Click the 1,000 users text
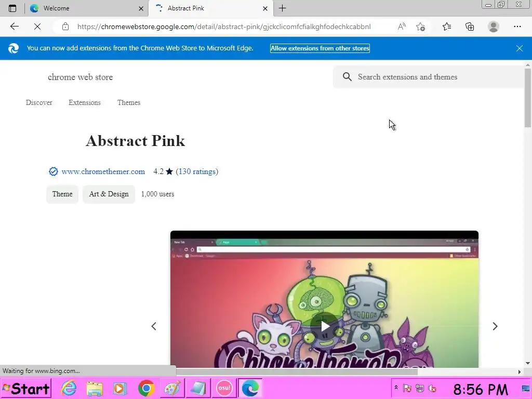The image size is (532, 399). click(158, 194)
